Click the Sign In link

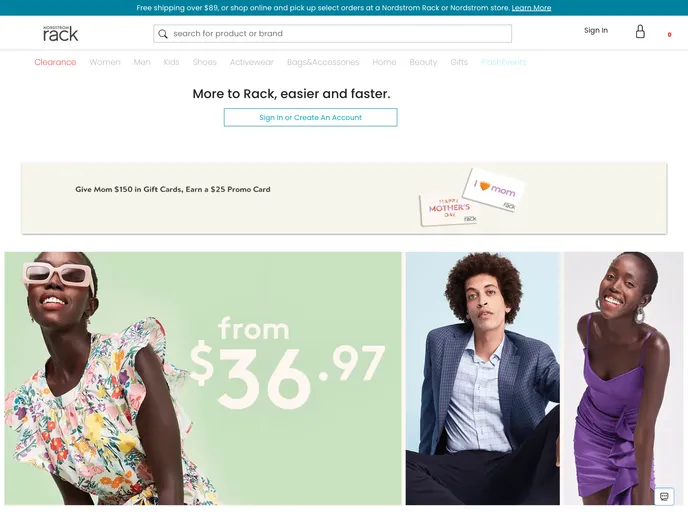[x=596, y=30]
